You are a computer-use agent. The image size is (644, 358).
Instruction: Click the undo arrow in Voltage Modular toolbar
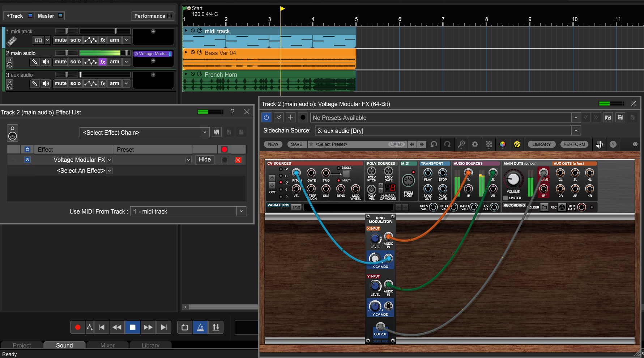click(434, 144)
